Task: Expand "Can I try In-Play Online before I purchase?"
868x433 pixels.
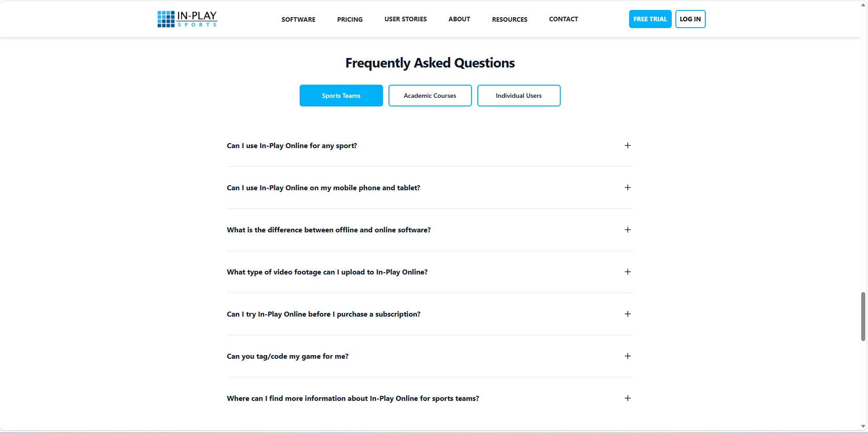Action: pos(627,313)
